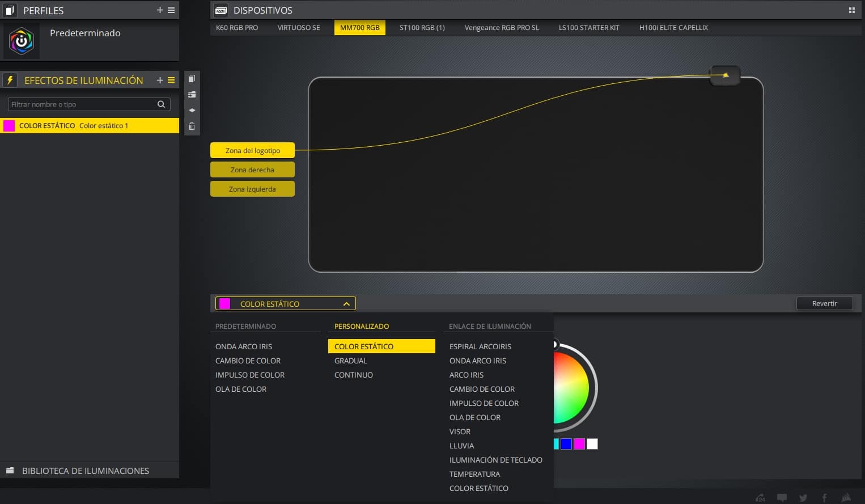Choose the TEMPERATURA lighting link effect
This screenshot has height=504, width=865.
474,474
